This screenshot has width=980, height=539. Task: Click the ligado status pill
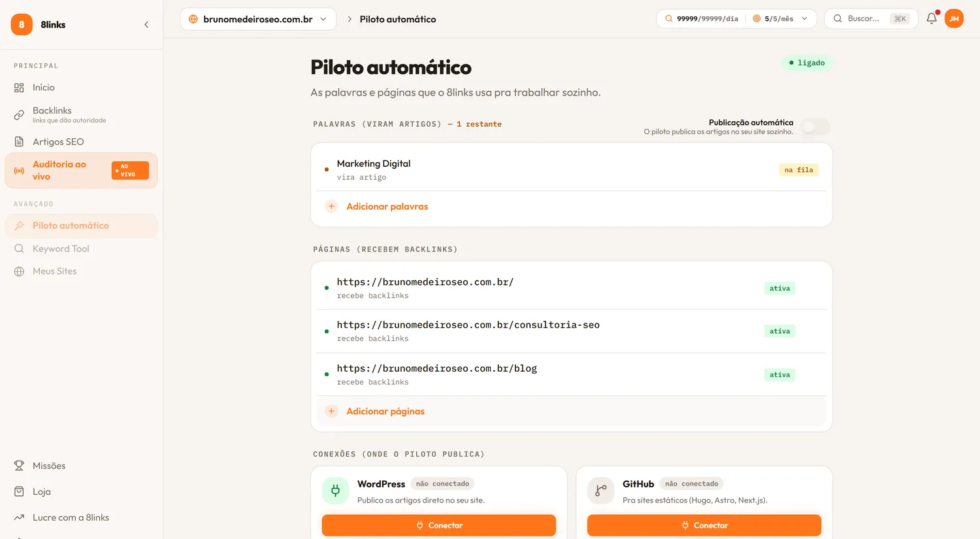pyautogui.click(x=807, y=63)
